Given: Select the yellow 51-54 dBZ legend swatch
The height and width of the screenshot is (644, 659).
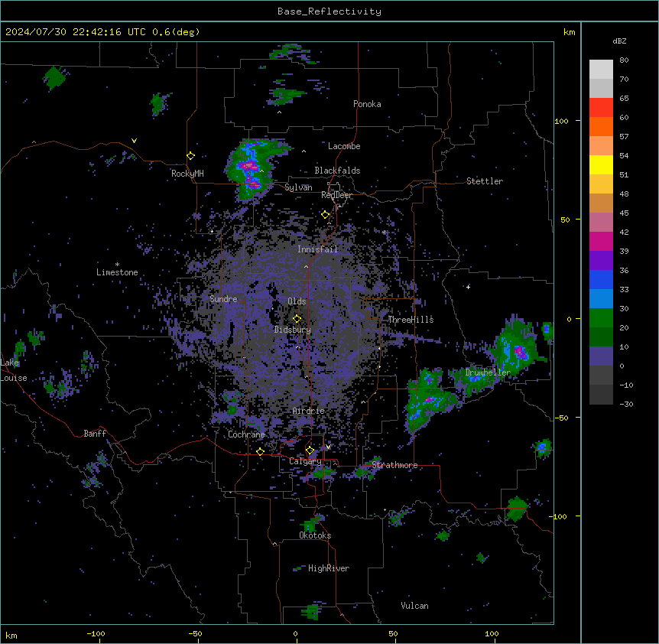Looking at the screenshot, I should [x=601, y=164].
